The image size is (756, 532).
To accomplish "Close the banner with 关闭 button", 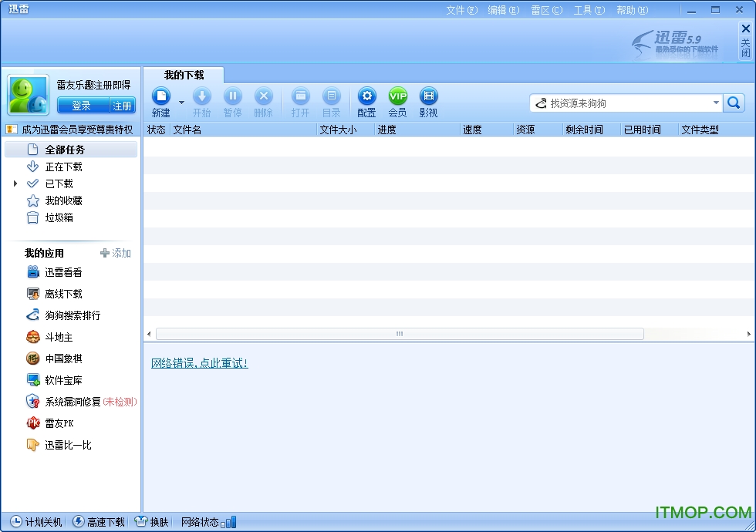I will pyautogui.click(x=746, y=40).
